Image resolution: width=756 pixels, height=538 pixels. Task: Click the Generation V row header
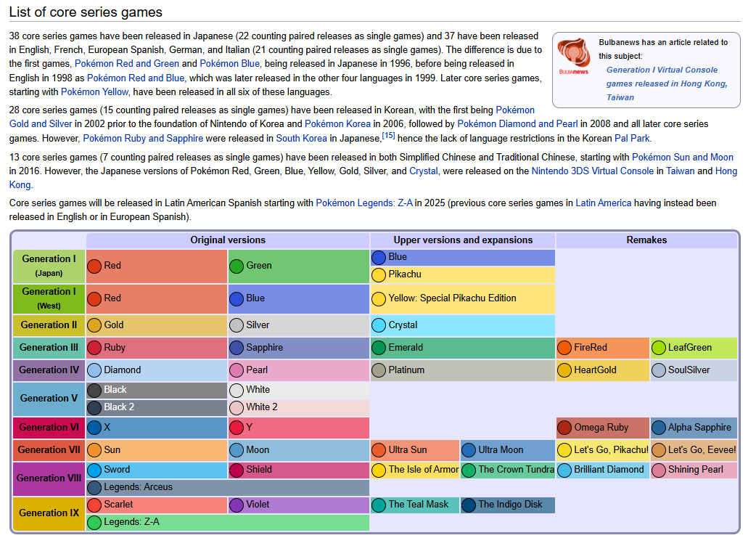[49, 399]
